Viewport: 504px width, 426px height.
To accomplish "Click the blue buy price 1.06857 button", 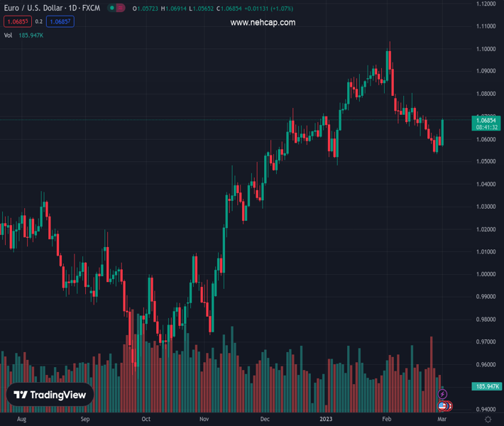I will pos(60,21).
